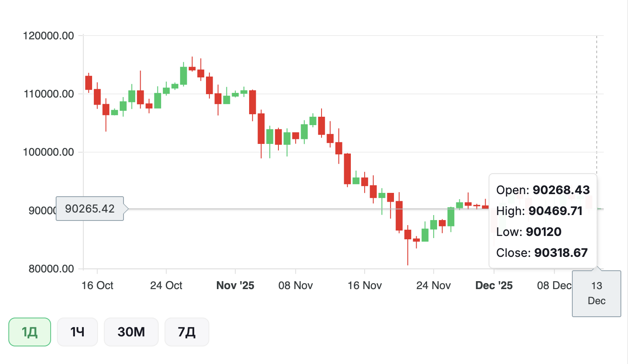Click the 24 Nov date label
Image resolution: width=628 pixels, height=364 pixels.
433,285
